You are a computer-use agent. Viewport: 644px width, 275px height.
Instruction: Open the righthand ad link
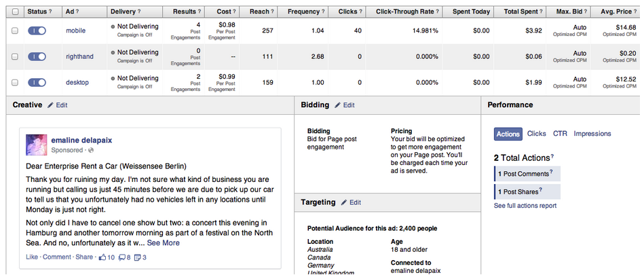[x=79, y=56]
